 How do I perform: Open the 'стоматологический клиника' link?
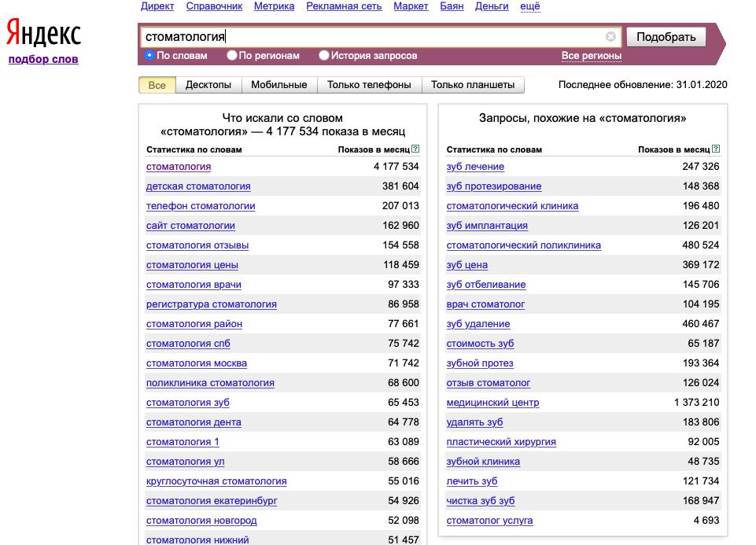[512, 206]
